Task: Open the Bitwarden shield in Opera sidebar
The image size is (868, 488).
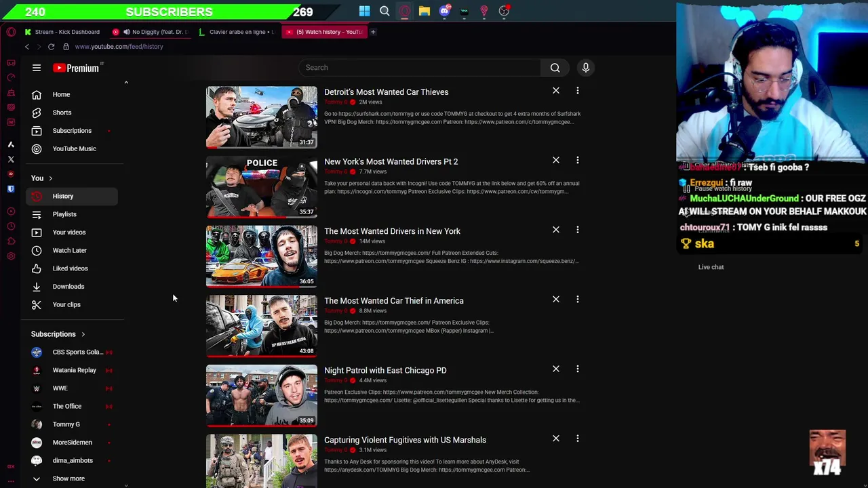Action: point(11,189)
